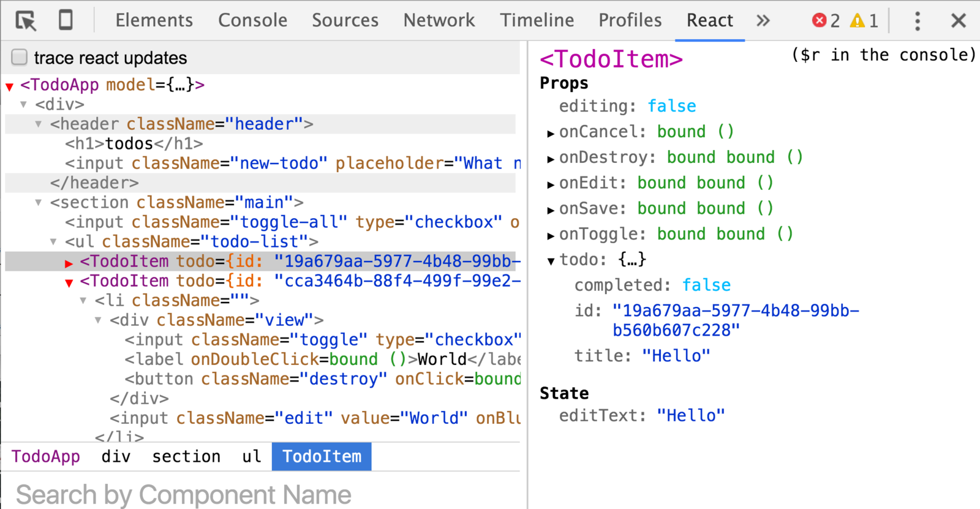Toggle the editing false prop value
980x509 pixels.
click(x=672, y=106)
